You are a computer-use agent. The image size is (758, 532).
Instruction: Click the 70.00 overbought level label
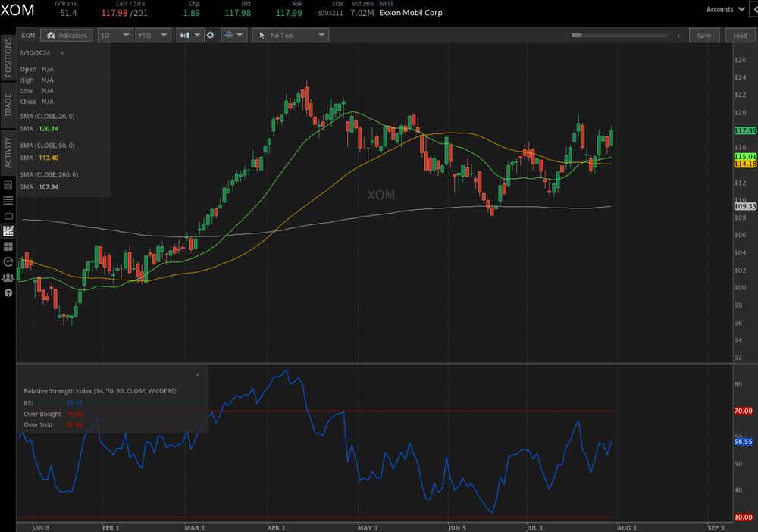(x=743, y=412)
